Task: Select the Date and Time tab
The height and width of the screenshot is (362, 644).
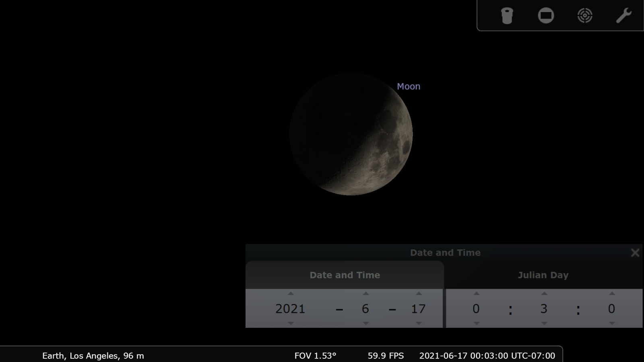Action: click(x=345, y=275)
